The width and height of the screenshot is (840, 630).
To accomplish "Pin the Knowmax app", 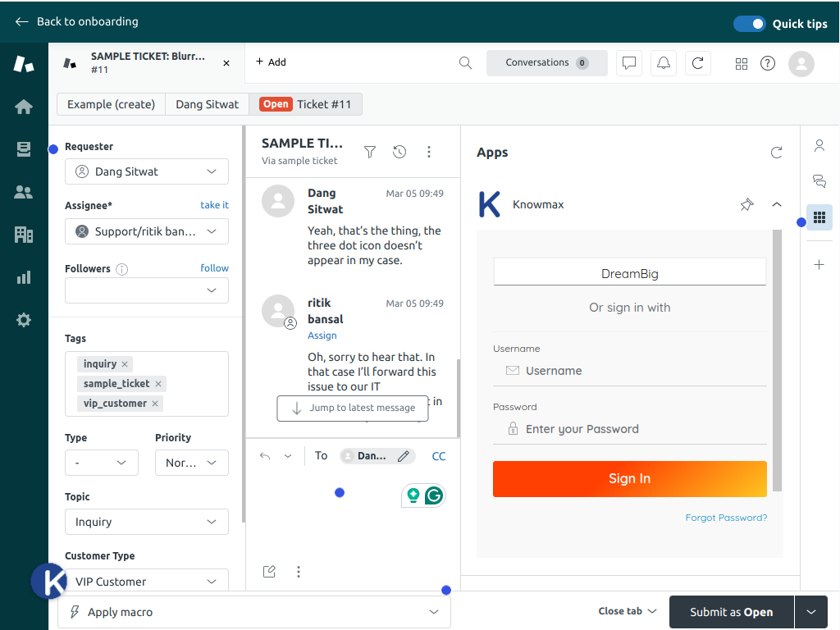I will [746, 204].
